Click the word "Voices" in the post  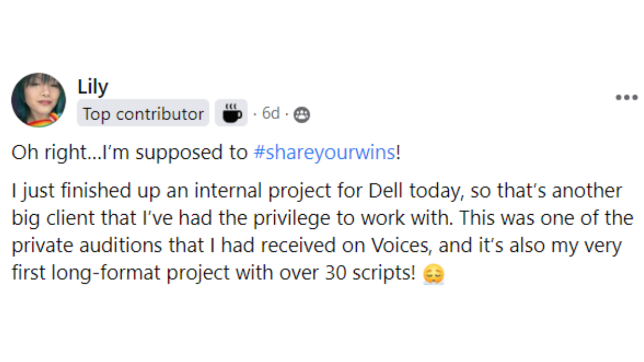click(x=402, y=245)
